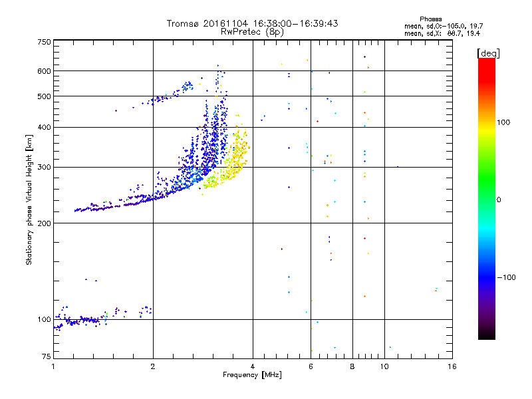The height and width of the screenshot is (399, 532).
Task: Click the y-axis tick label '300'
Action: [x=44, y=168]
